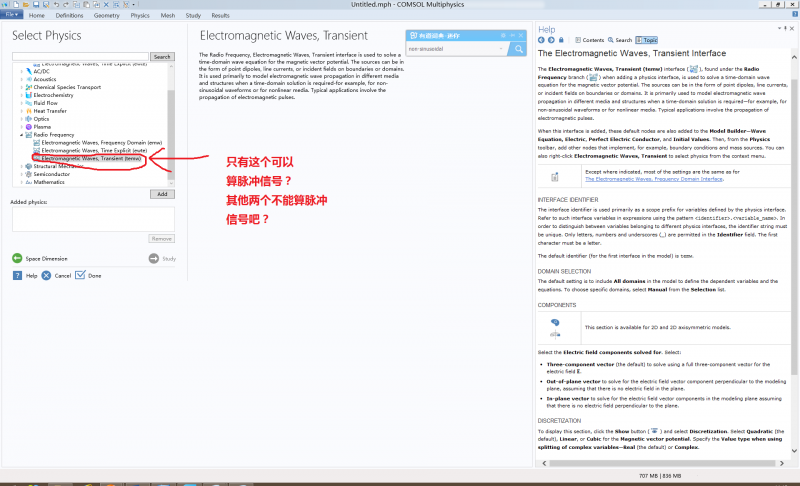Click the dictionary popup search magnifier
The image size is (800, 486).
click(x=518, y=49)
